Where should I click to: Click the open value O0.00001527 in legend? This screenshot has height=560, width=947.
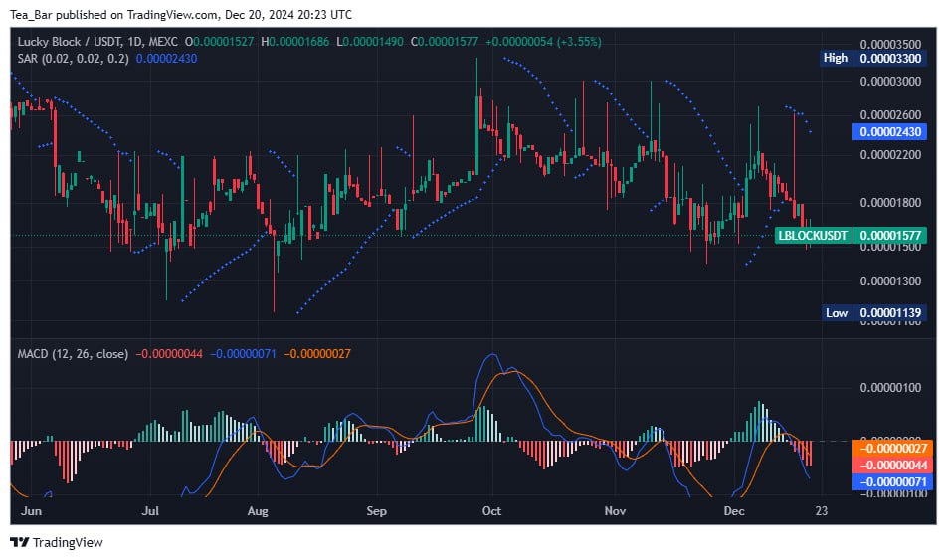point(219,42)
